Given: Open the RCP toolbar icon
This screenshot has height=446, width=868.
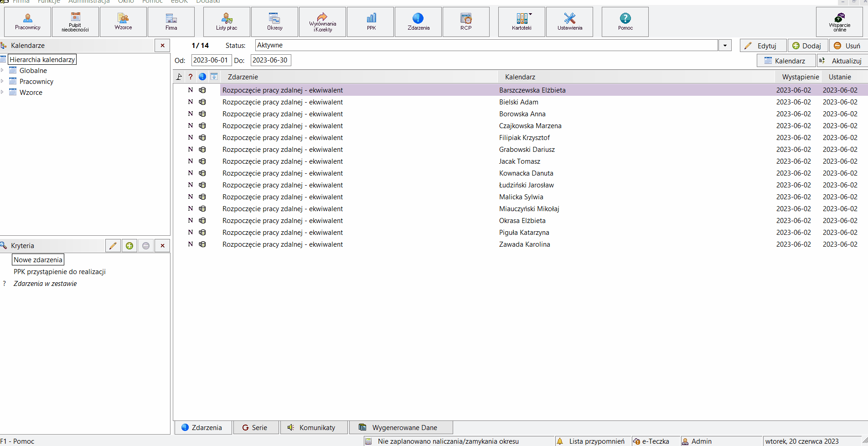Looking at the screenshot, I should click(x=466, y=22).
